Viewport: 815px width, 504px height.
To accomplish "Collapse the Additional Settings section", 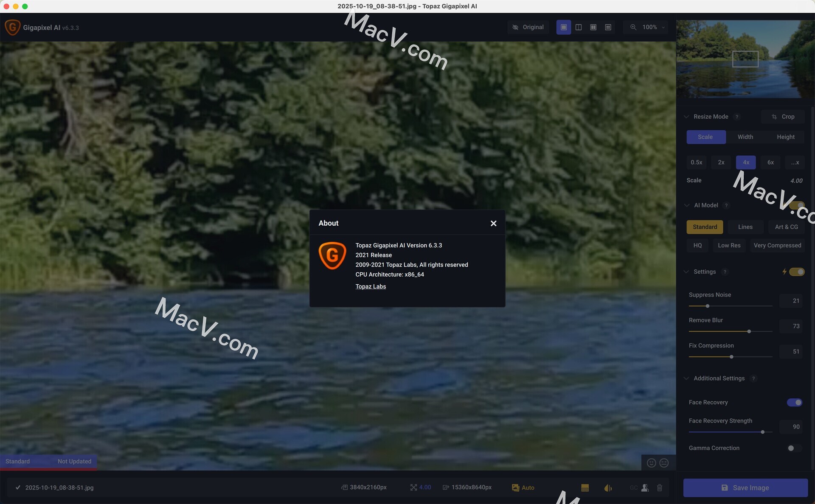I will [x=686, y=378].
